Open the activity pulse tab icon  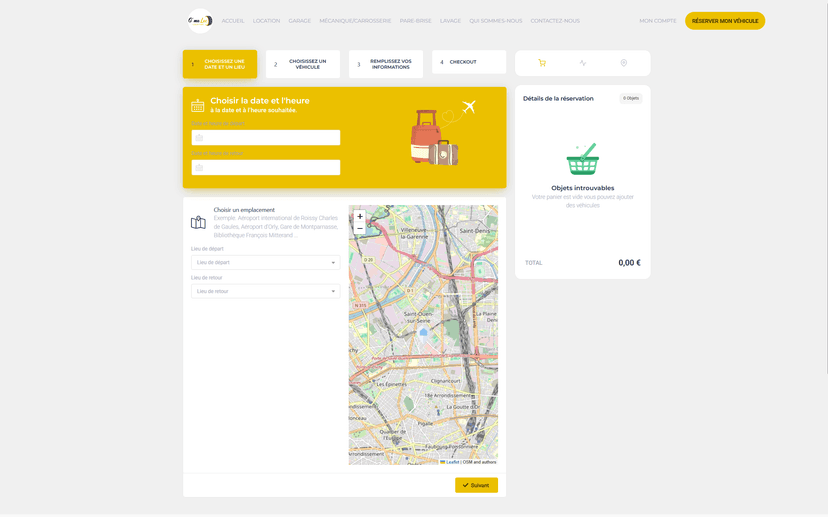tap(582, 63)
